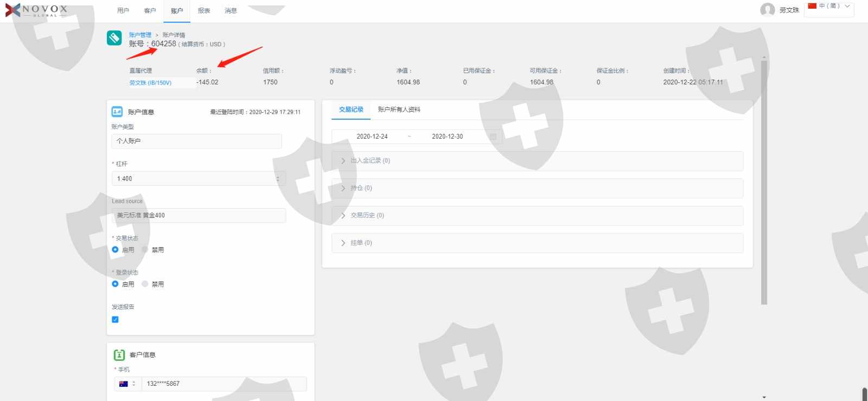The image size is (868, 401).
Task: Open agent link 劳文珠 (IB/150V)
Action: (x=150, y=83)
